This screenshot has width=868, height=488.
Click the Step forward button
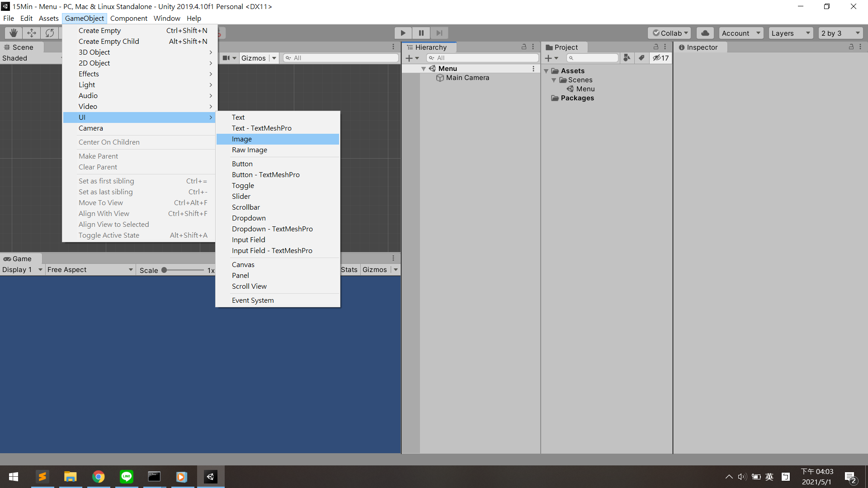(x=439, y=33)
